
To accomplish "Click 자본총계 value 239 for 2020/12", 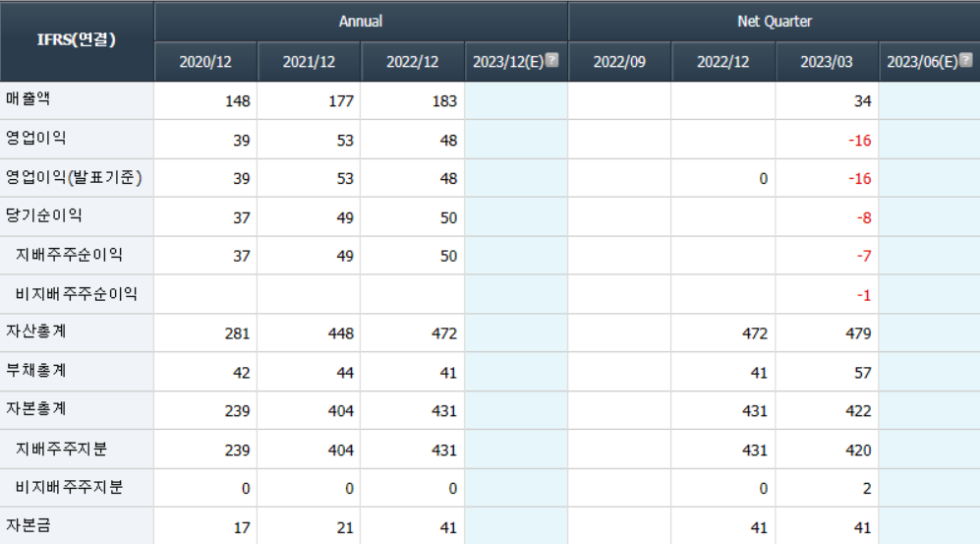I will (238, 411).
